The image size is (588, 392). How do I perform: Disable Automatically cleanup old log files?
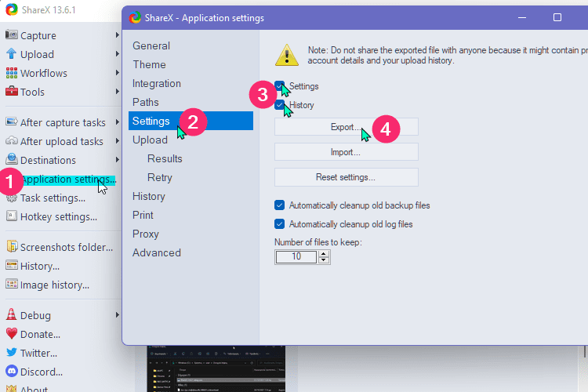pyautogui.click(x=279, y=224)
